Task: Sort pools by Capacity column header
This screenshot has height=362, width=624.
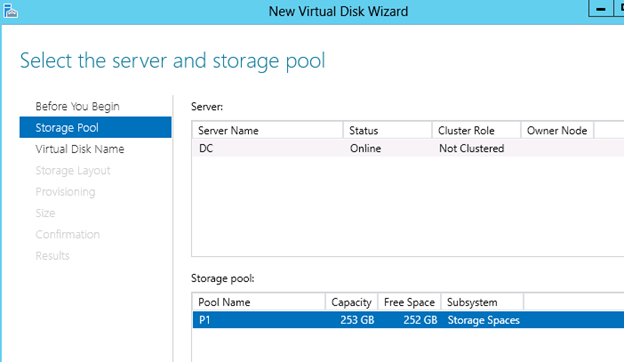Action: [351, 302]
